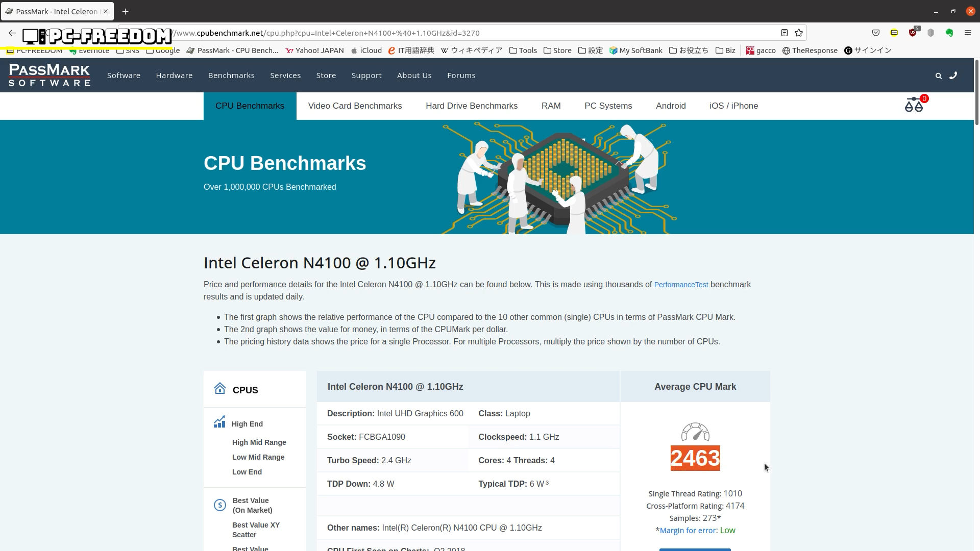Expand the Biz bookmarks folder
Viewport: 980px width, 551px height.
tap(725, 51)
